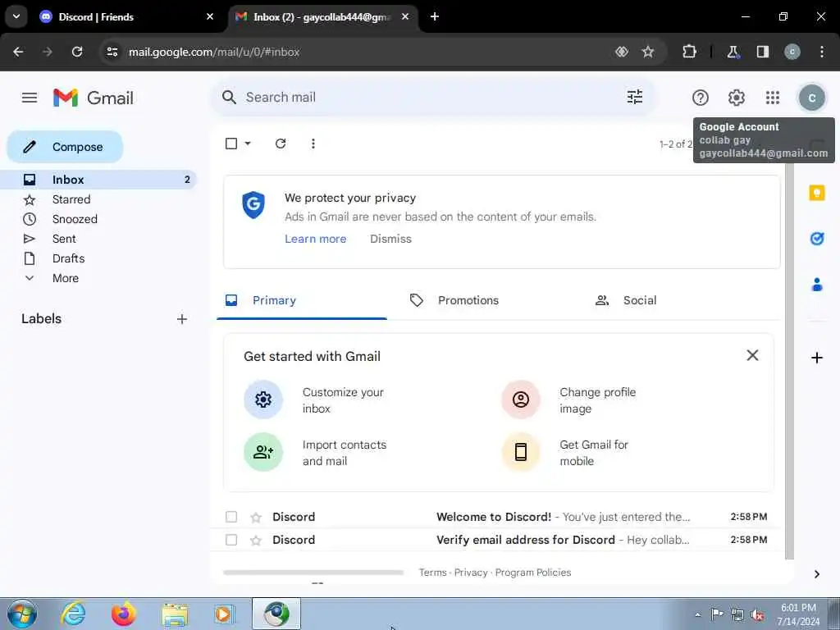The image size is (840, 630).
Task: Click the Compose button
Action: point(65,147)
